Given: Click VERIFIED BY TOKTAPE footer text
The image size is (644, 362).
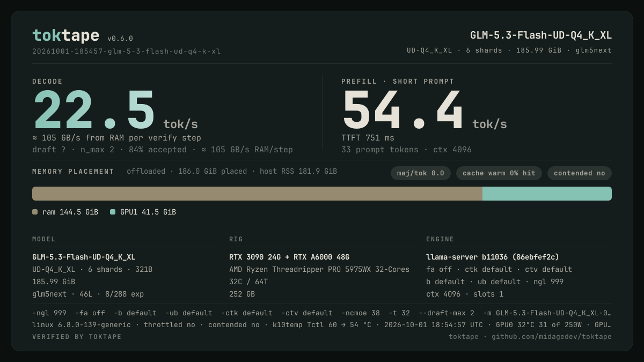Looking at the screenshot, I should click(77, 337).
